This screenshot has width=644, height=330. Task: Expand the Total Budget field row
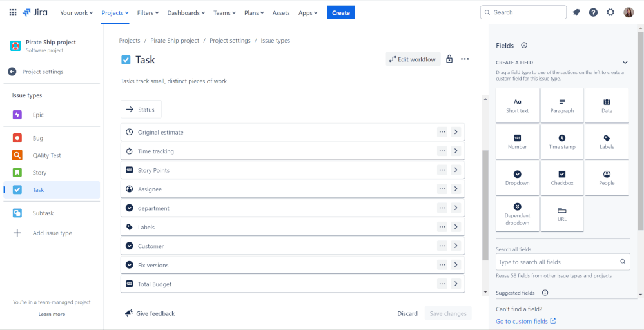[456, 284]
